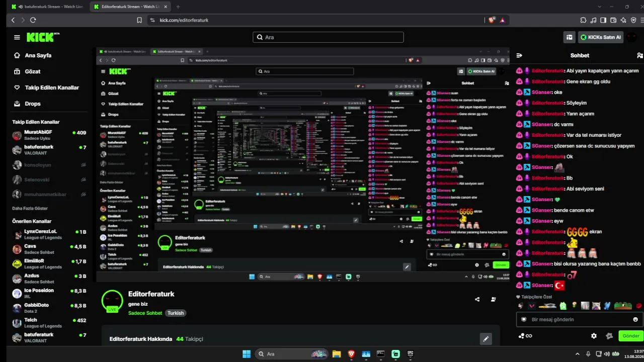Screen dimensions: 644x362
Task: Switch to the batuferaturk Stream tab
Action: 47,7
